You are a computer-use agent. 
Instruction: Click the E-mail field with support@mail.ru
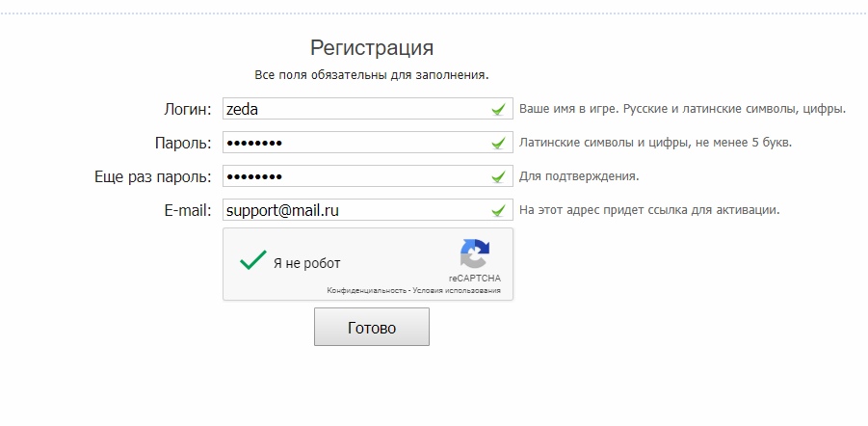tap(355, 210)
